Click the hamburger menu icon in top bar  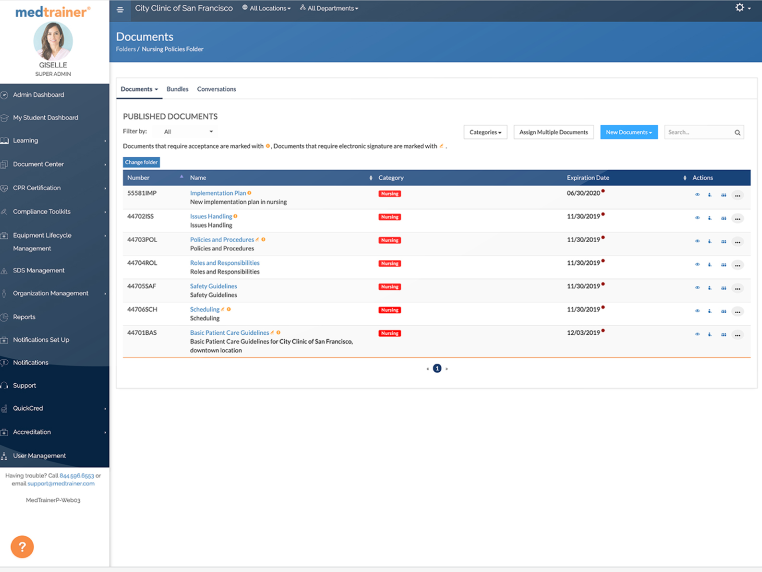(120, 9)
